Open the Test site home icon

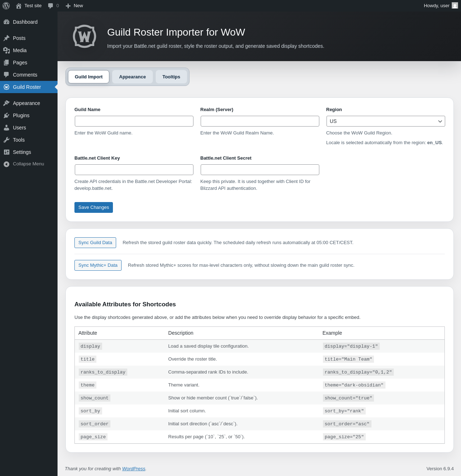(x=19, y=6)
